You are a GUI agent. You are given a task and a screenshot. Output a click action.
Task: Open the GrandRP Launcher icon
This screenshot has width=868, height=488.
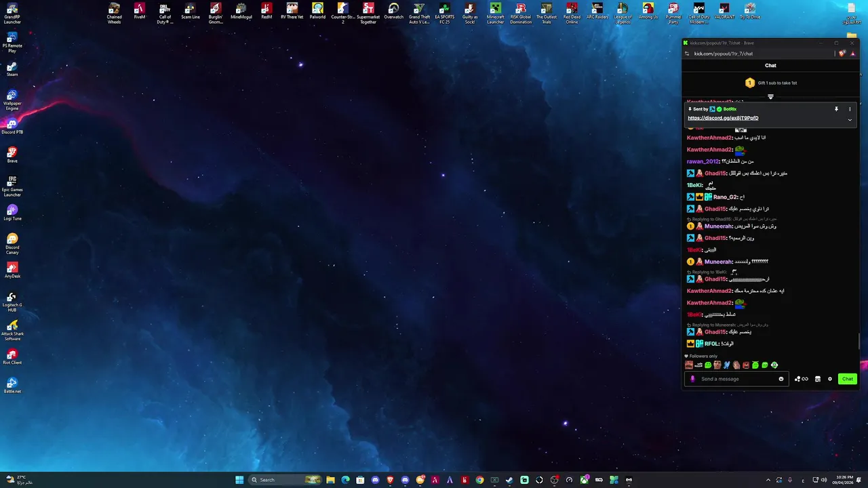click(12, 14)
